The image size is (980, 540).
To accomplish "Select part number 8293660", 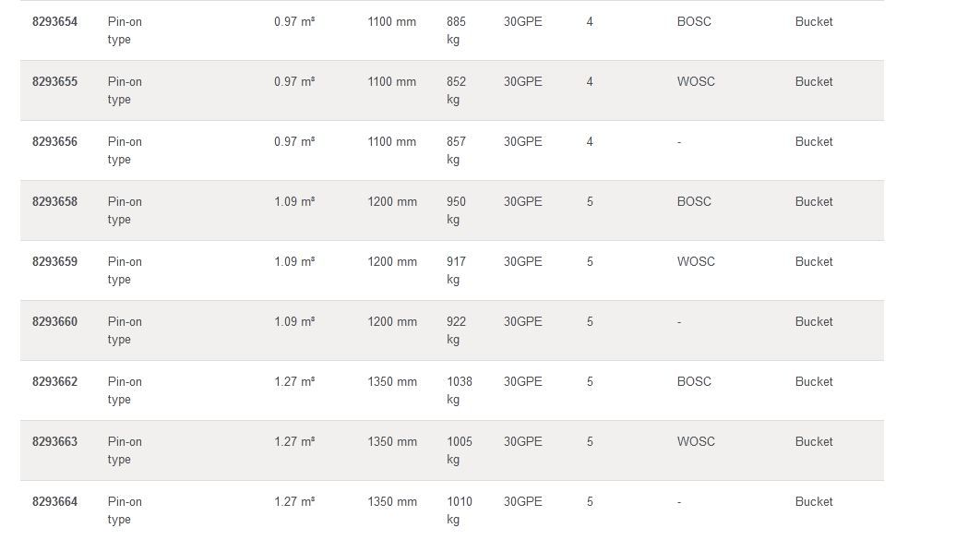I will point(54,321).
